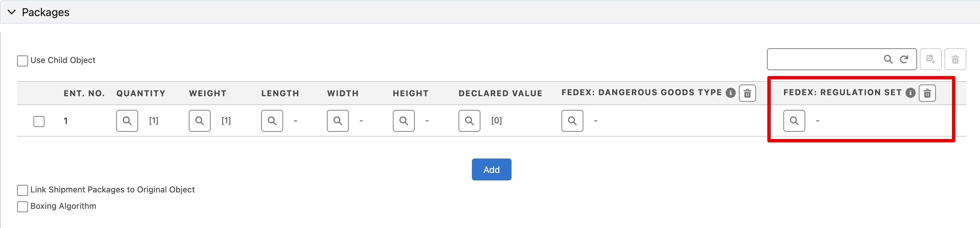Open the Quantity lookup magnifier

coord(127,121)
